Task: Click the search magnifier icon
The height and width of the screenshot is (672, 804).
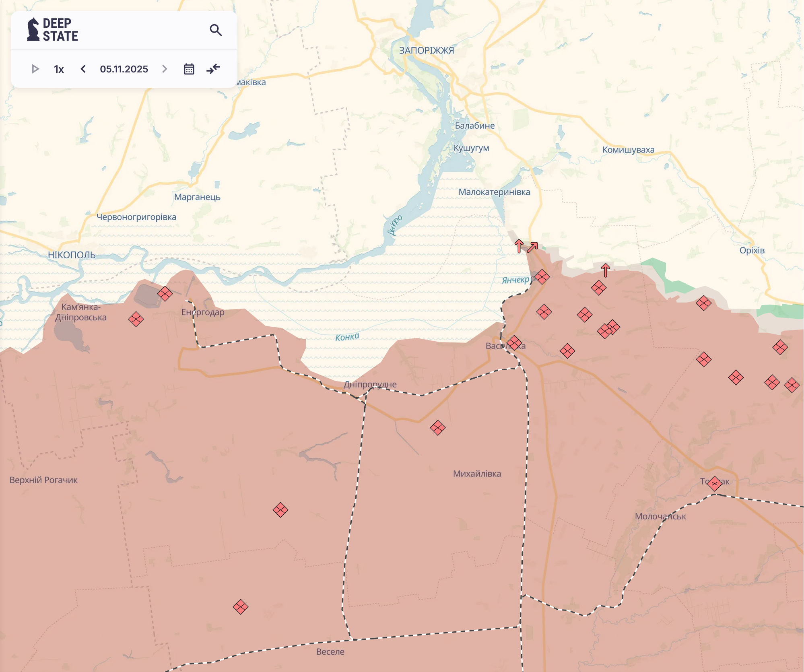Action: tap(216, 30)
